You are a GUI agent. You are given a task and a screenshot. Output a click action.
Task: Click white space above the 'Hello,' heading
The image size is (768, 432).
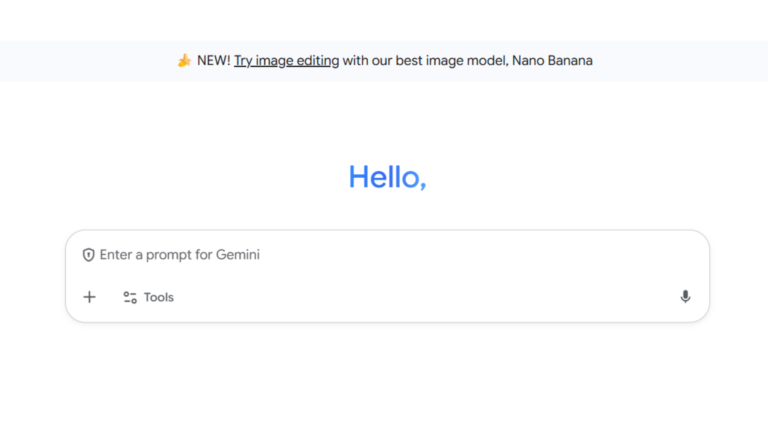(387, 120)
